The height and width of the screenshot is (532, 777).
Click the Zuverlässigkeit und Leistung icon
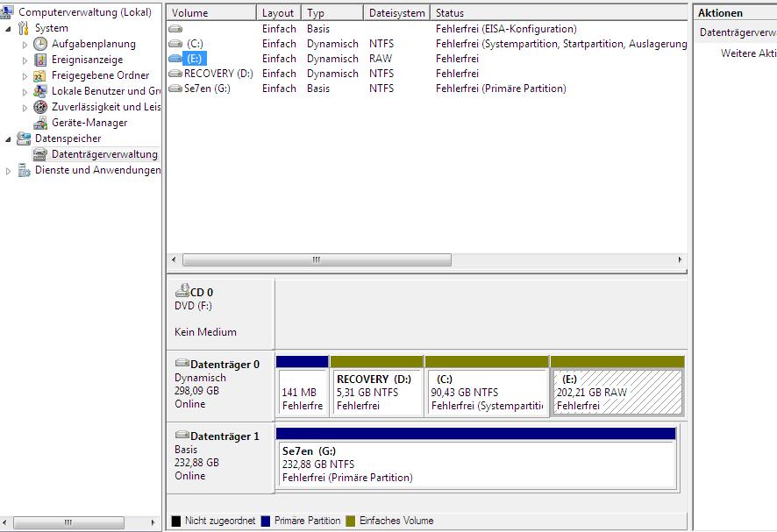point(40,107)
